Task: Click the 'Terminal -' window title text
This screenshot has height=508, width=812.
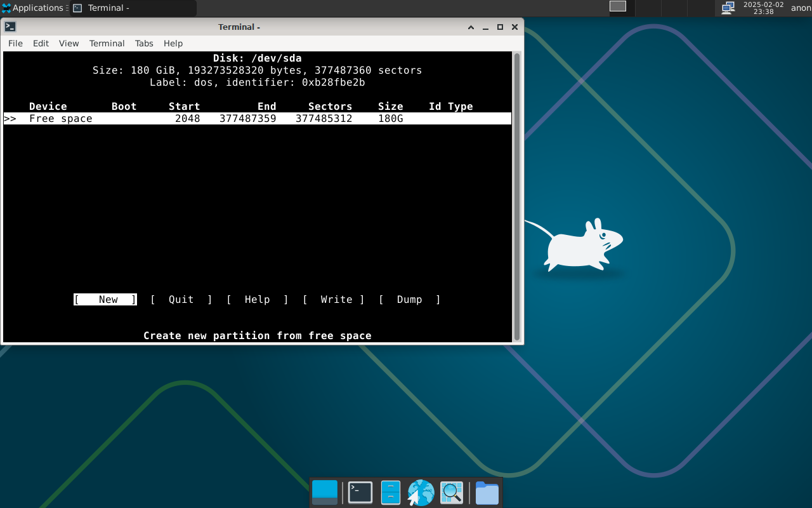Action: pos(239,27)
